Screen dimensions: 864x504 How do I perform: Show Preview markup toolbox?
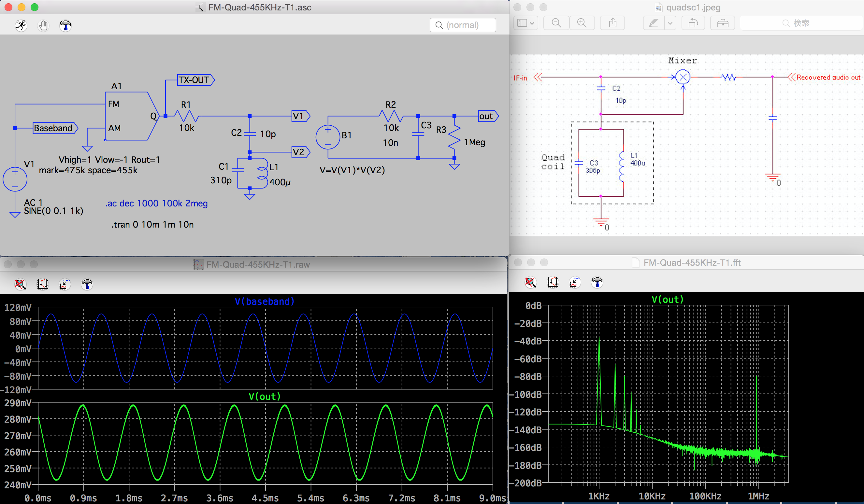(722, 23)
